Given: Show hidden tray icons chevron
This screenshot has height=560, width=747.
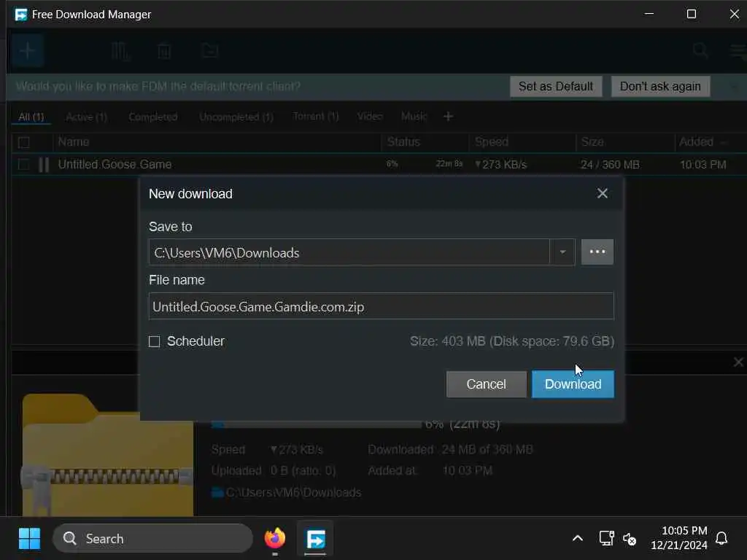Looking at the screenshot, I should (x=578, y=539).
